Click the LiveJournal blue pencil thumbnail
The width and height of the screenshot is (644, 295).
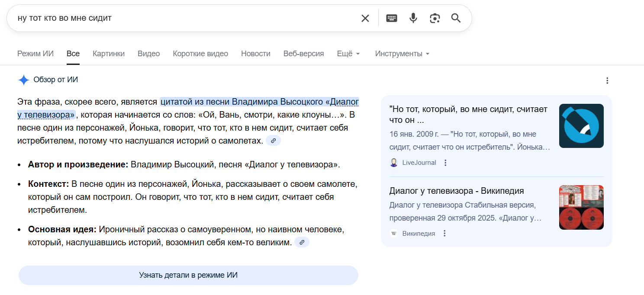point(581,126)
